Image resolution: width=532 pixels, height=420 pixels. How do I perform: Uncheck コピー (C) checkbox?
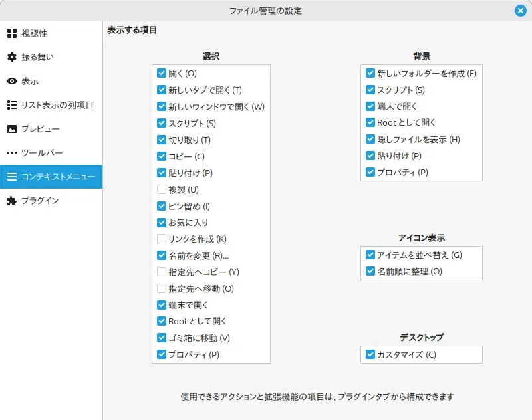tap(162, 156)
